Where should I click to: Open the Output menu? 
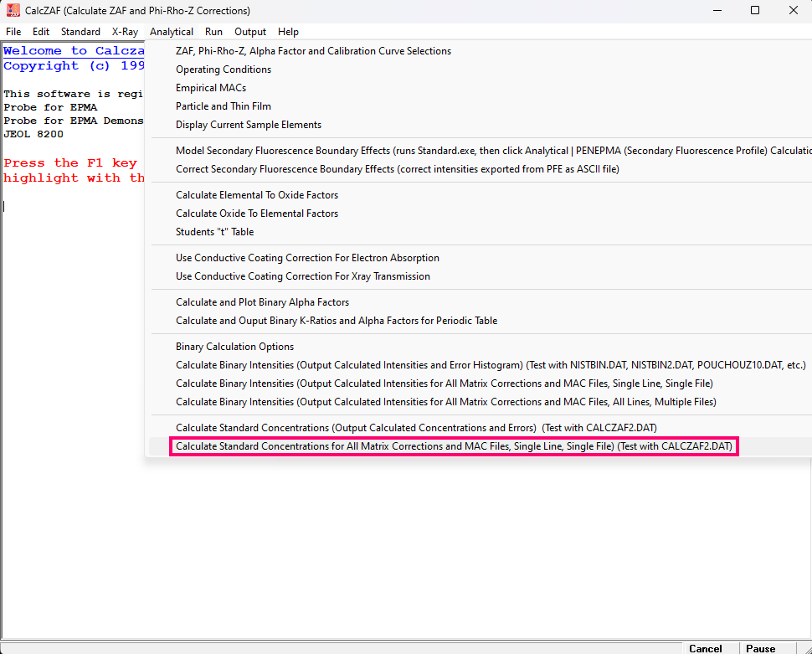[250, 32]
